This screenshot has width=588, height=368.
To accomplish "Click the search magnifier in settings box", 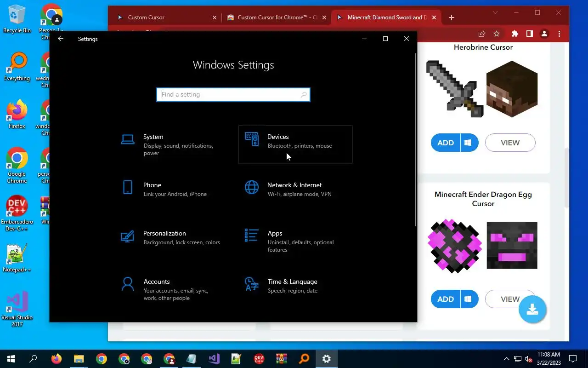I will point(304,95).
